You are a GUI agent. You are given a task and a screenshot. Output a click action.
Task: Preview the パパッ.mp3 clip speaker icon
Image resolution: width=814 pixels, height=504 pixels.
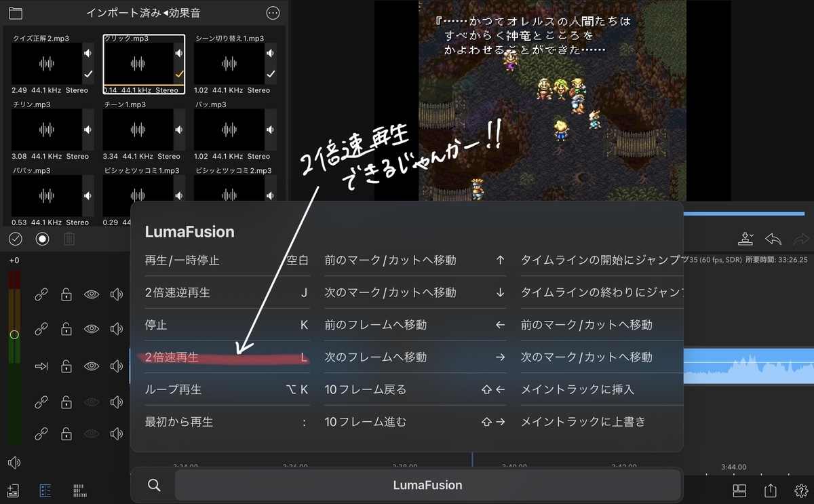[88, 195]
